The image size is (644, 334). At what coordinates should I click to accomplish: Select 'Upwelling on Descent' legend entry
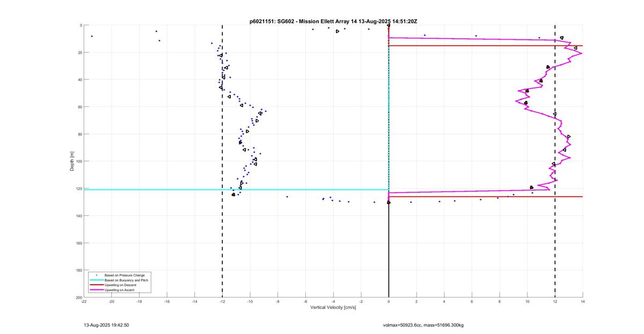click(x=120, y=285)
